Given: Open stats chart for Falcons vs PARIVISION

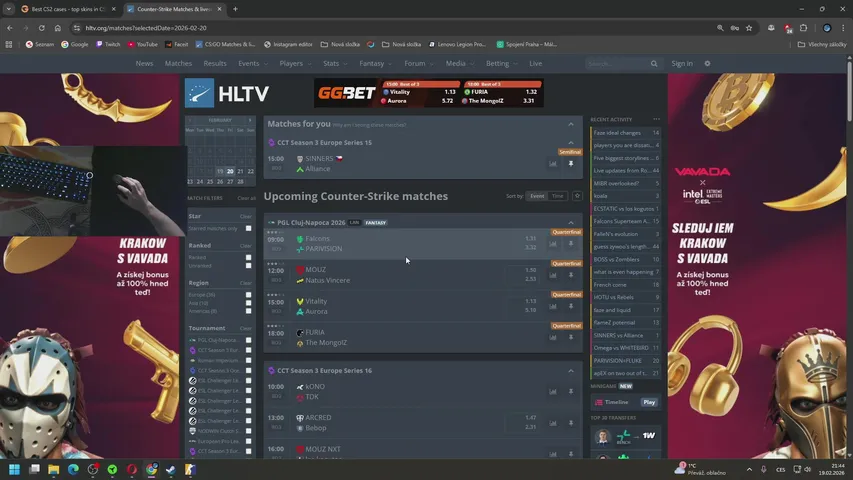Looking at the screenshot, I should (553, 244).
